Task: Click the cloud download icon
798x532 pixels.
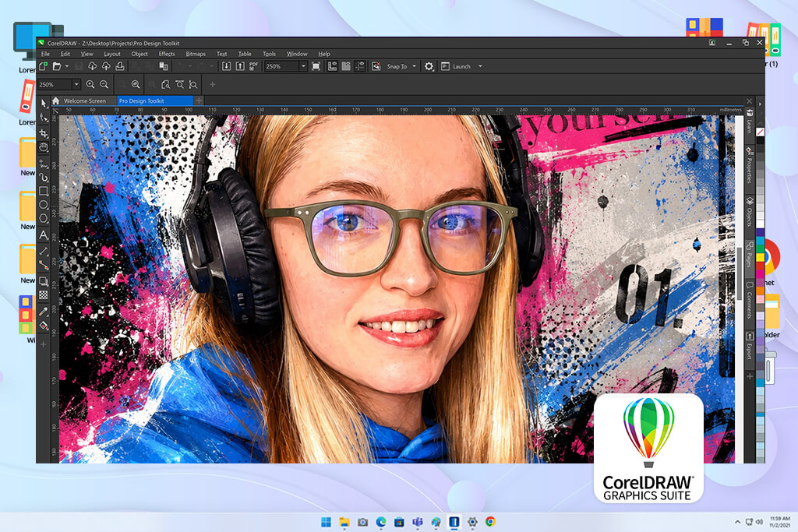Action: click(92, 66)
